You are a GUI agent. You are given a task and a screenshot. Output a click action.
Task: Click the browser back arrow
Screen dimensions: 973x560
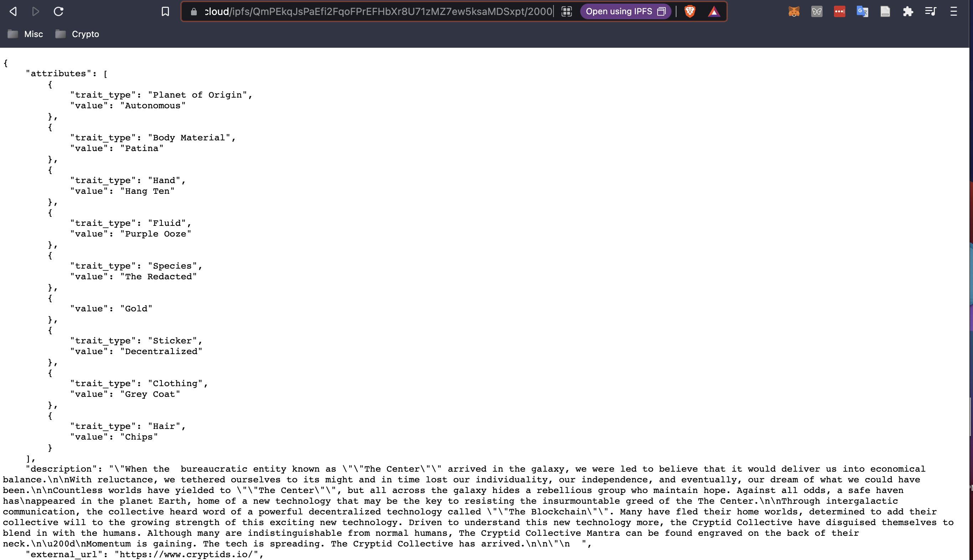tap(13, 11)
